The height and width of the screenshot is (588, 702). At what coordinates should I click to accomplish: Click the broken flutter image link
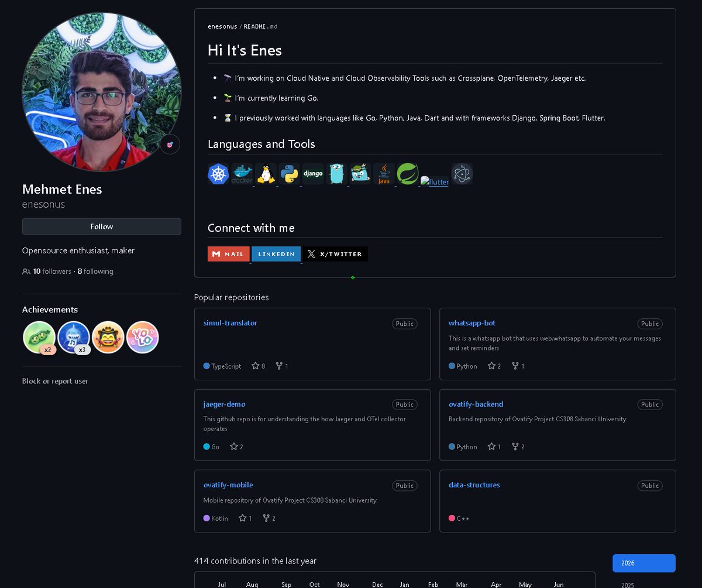[435, 181]
